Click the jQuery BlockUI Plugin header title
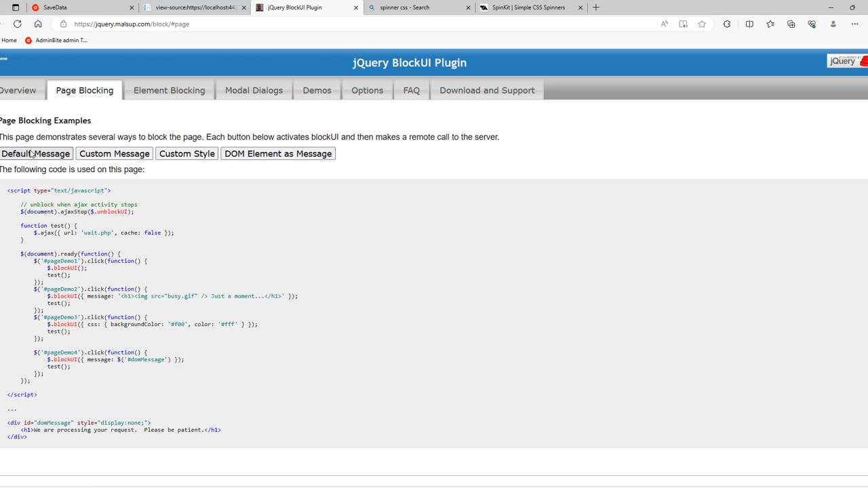 (410, 62)
